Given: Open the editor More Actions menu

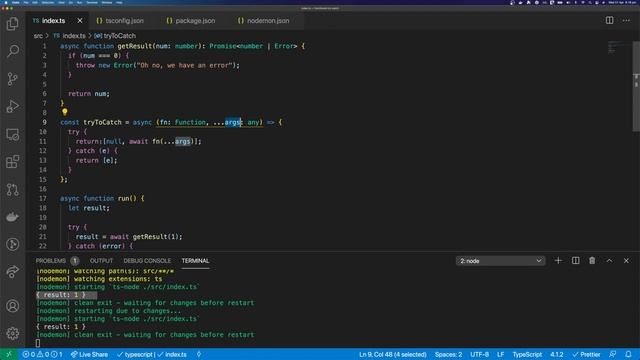Looking at the screenshot, I should (626, 20).
